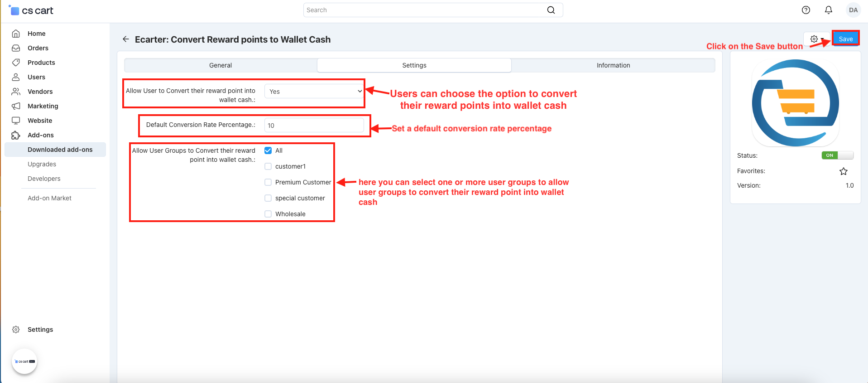Open the allow conversion Yes dropdown
Screen dimensions: 868x383
(x=314, y=92)
